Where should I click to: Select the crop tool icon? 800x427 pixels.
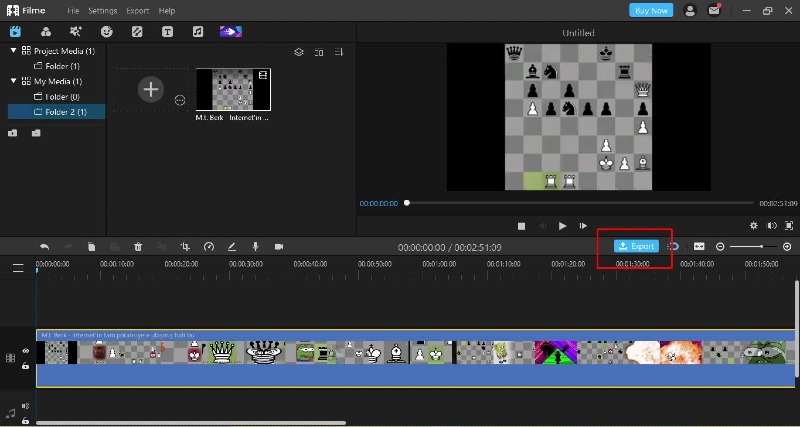point(185,247)
